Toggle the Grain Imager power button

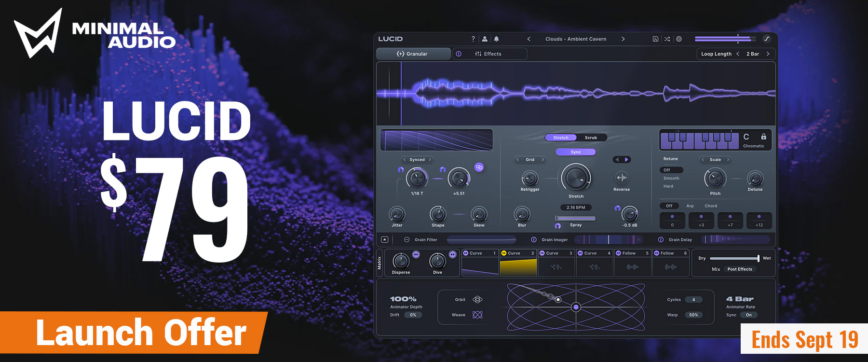pos(534,239)
